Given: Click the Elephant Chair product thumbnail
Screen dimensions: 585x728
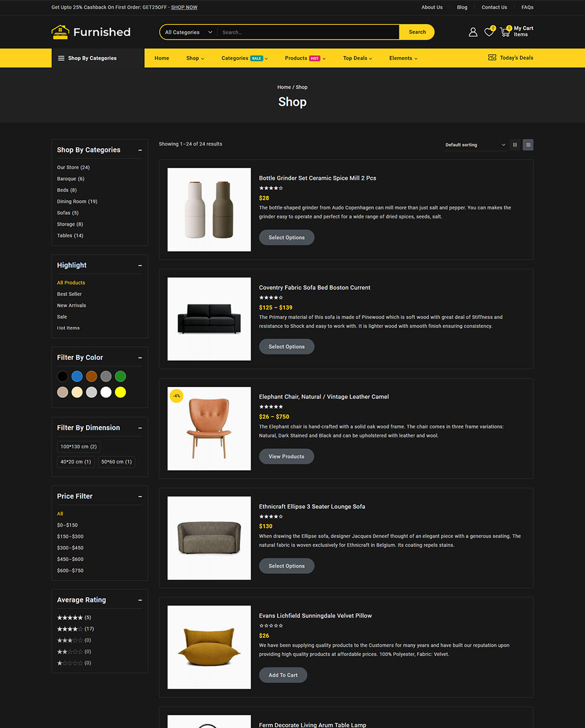Looking at the screenshot, I should click(x=209, y=428).
